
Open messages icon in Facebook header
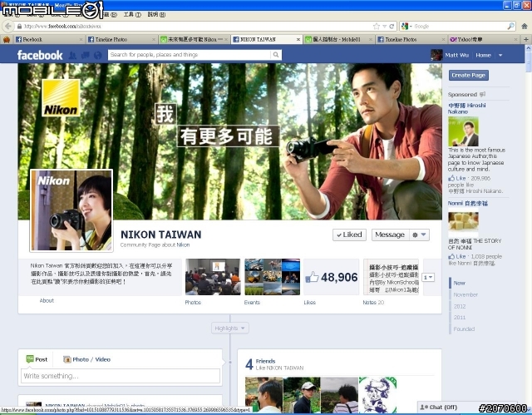(x=85, y=55)
